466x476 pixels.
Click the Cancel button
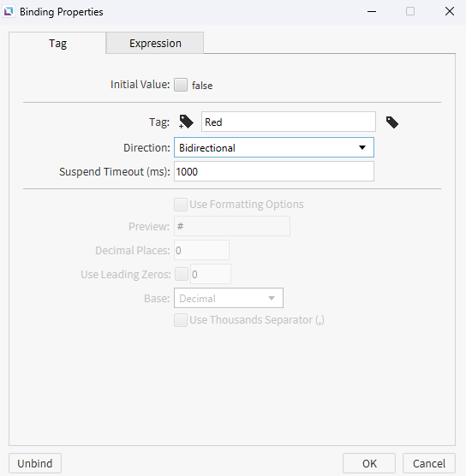coord(429,463)
